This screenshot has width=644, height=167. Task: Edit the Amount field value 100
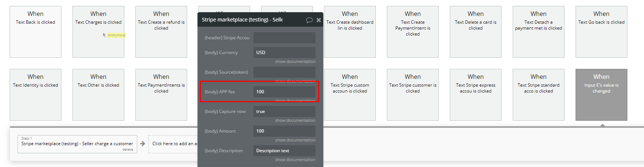tap(284, 131)
